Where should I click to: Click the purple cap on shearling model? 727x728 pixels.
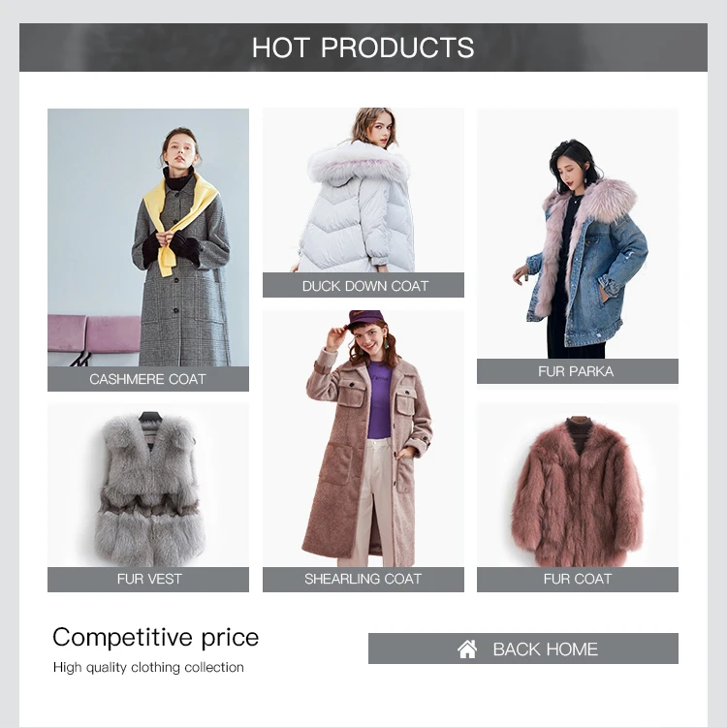click(x=364, y=319)
